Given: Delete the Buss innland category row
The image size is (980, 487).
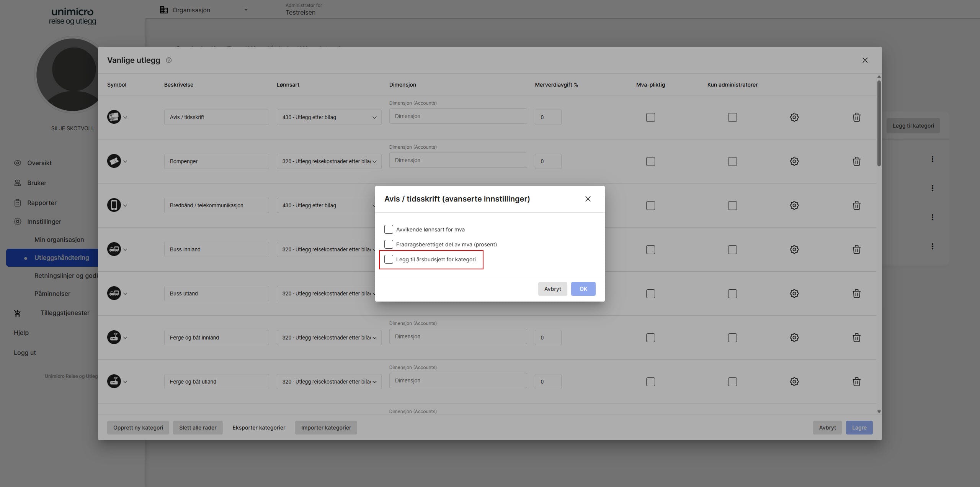Looking at the screenshot, I should pos(856,249).
